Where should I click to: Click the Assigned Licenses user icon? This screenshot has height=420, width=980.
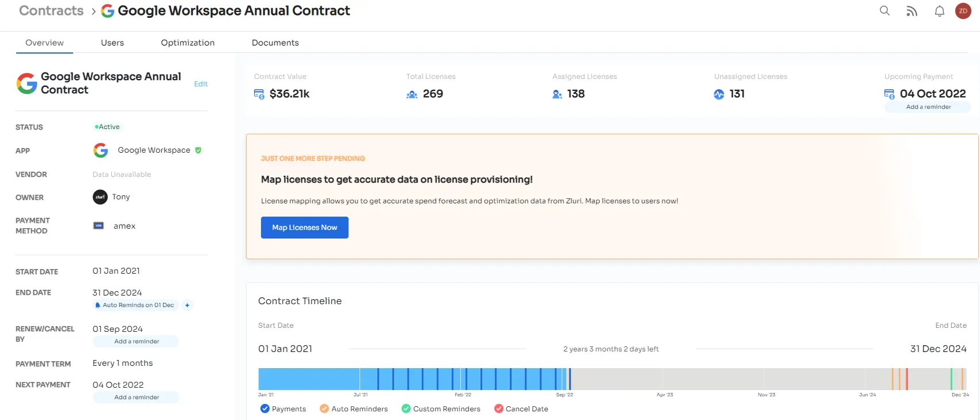[x=557, y=94]
